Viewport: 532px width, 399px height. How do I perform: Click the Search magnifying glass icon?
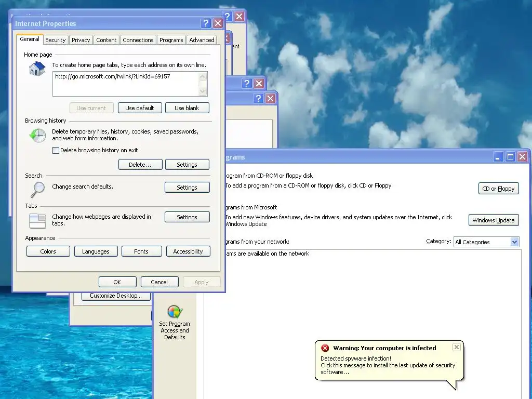37,189
